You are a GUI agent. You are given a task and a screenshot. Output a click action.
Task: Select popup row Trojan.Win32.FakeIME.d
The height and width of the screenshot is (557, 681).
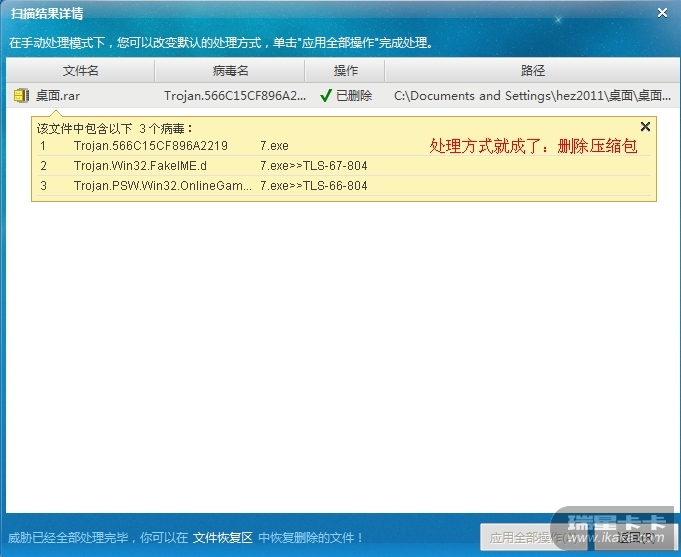(x=345, y=166)
